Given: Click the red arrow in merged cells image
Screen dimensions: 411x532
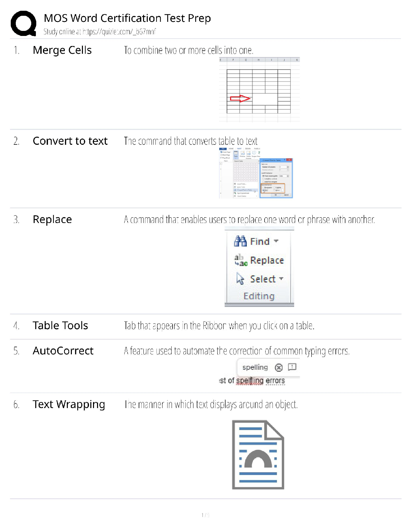Looking at the screenshot, I should pos(240,98).
